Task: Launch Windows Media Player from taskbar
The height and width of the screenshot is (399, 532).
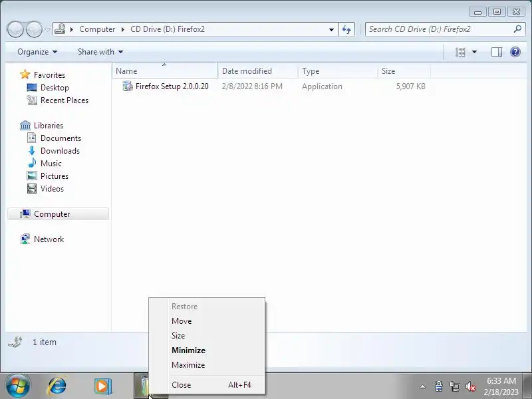Action: (103, 386)
